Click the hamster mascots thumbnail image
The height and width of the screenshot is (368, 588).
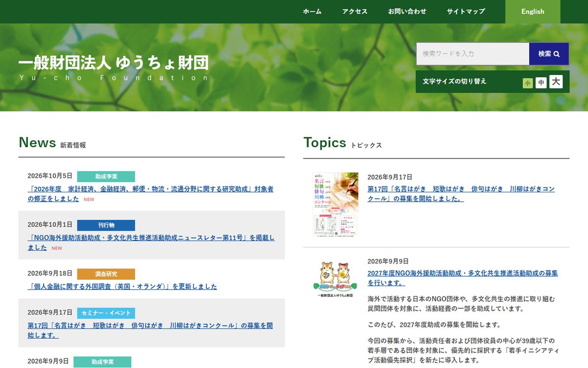tap(336, 279)
